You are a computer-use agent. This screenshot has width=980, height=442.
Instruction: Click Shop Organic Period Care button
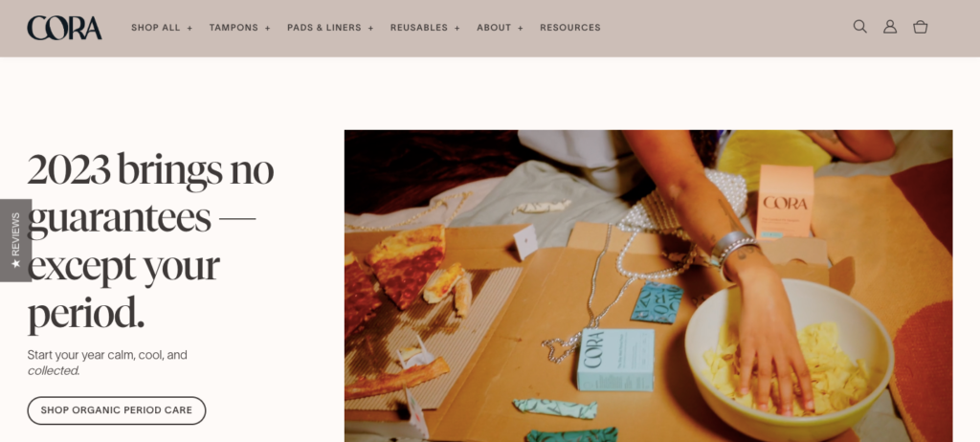116,410
